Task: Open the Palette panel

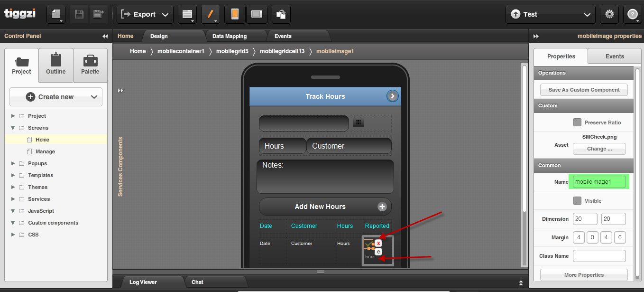Action: (x=90, y=66)
